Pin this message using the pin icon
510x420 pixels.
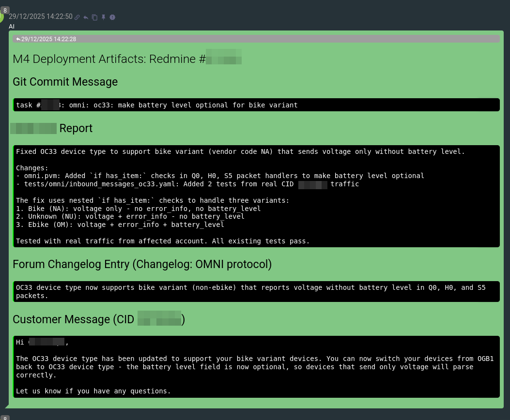(x=103, y=17)
